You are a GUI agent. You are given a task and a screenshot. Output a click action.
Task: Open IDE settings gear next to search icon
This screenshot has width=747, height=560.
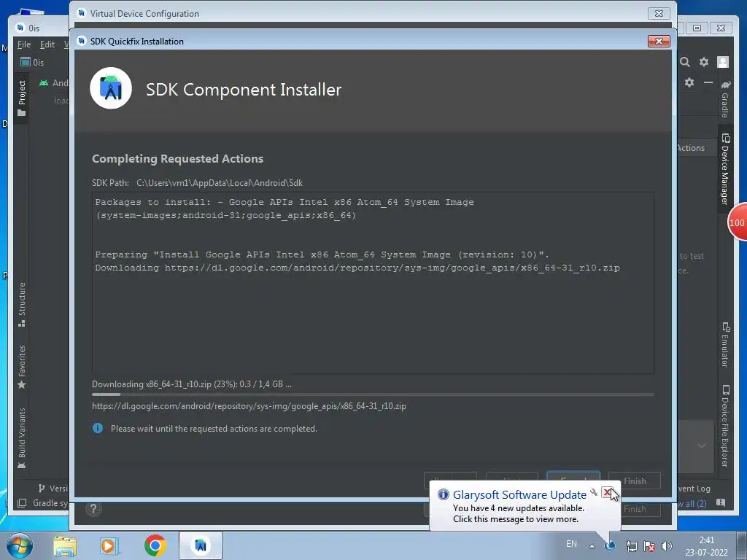(704, 62)
